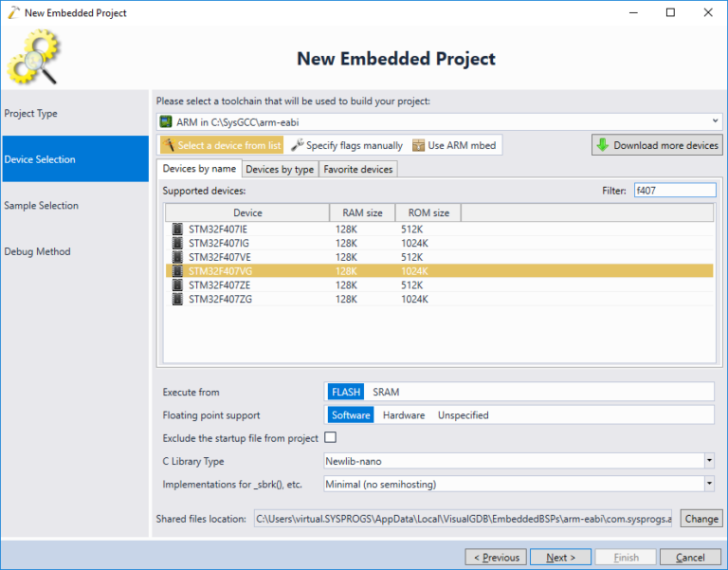This screenshot has height=570, width=728.
Task: Click the green arrow Download more devices icon
Action: pyautogui.click(x=603, y=145)
